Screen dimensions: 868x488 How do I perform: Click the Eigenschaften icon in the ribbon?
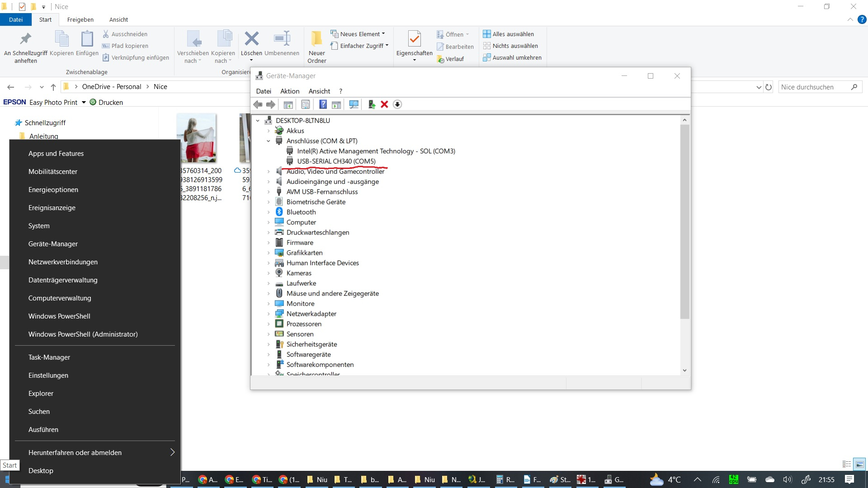point(414,40)
